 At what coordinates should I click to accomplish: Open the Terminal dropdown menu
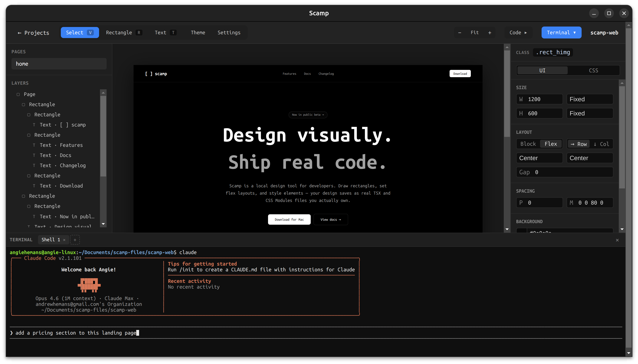[x=561, y=32]
